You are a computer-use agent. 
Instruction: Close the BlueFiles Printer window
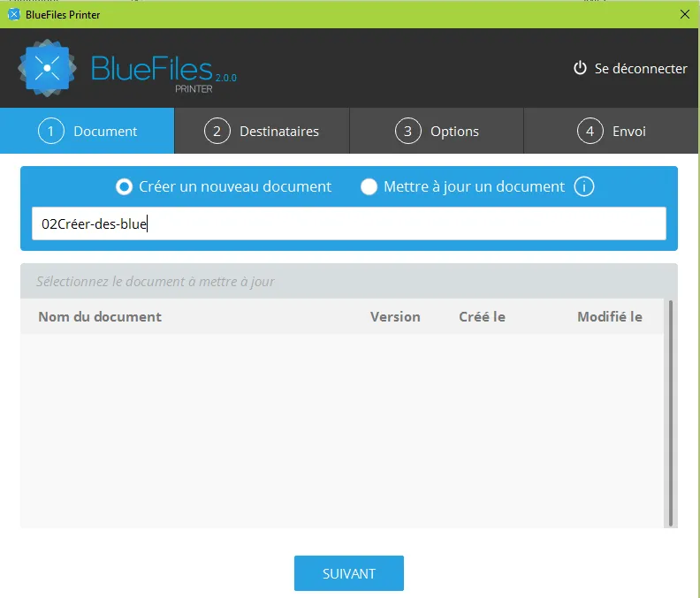(x=685, y=14)
